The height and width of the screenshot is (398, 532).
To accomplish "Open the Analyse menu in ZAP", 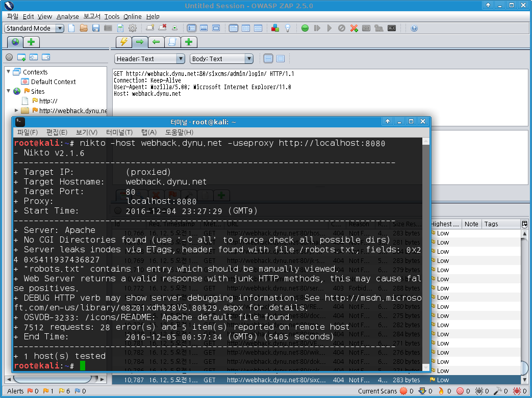I will click(67, 16).
